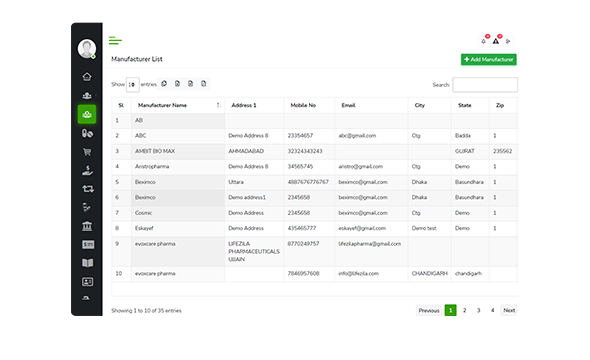
Task: Sort by the Manufacturer Name sort arrow
Action: (219, 105)
